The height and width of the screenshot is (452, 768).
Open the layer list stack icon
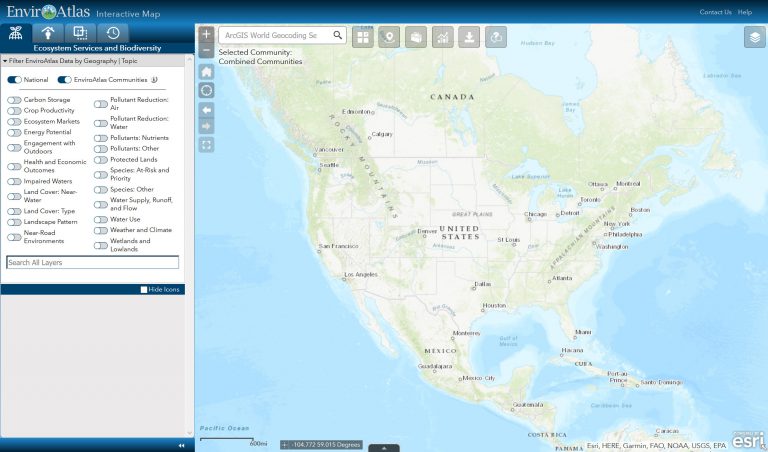tap(754, 37)
